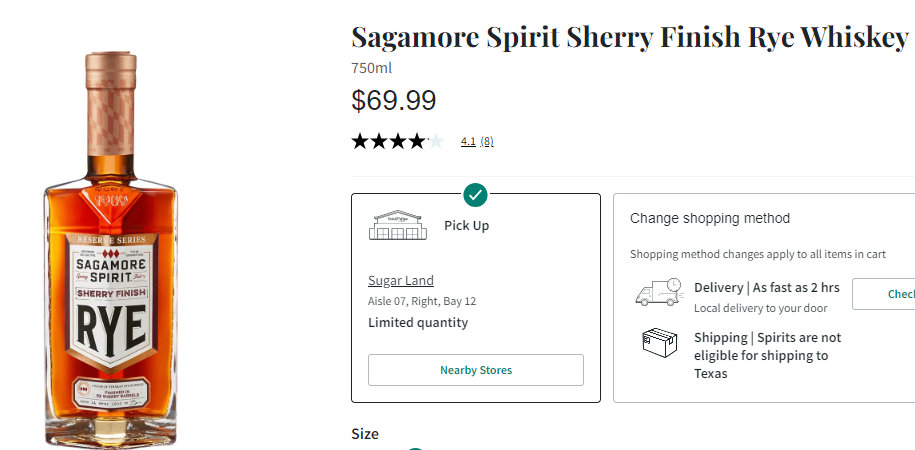Click the Sagamore Spirit Sherry Finish product title
The height and width of the screenshot is (450, 915).
[x=629, y=37]
